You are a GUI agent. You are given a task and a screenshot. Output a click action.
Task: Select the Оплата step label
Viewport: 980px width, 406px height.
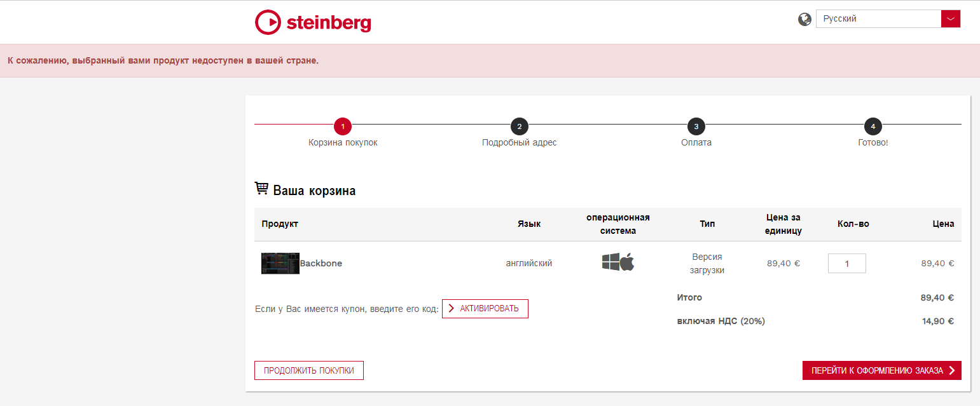point(696,143)
